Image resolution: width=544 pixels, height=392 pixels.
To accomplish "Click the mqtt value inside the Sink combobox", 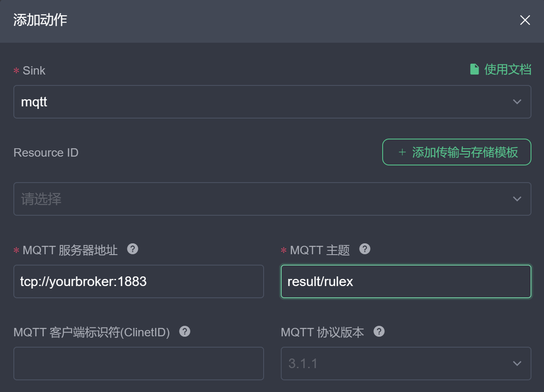I will [34, 101].
